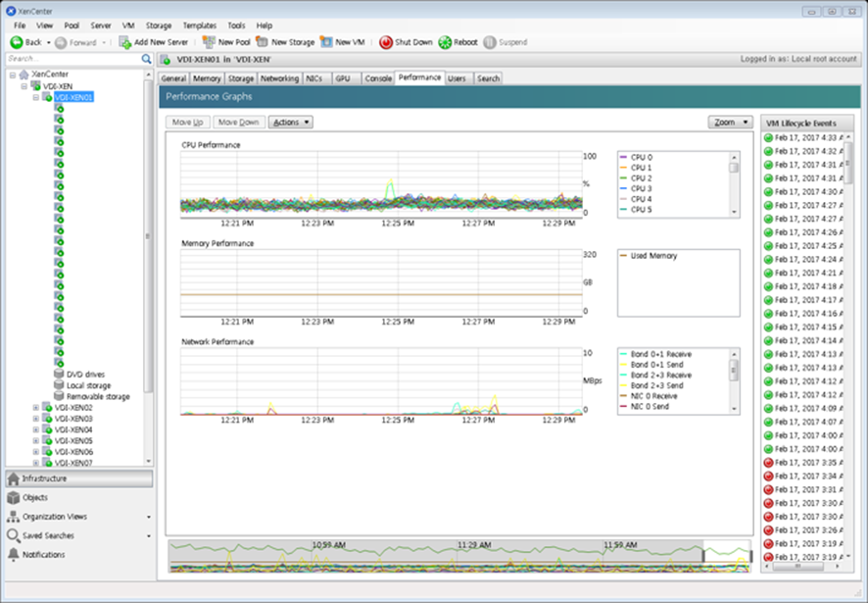Click red event icon for Feb 17, 2017 3:35

pos(768,462)
